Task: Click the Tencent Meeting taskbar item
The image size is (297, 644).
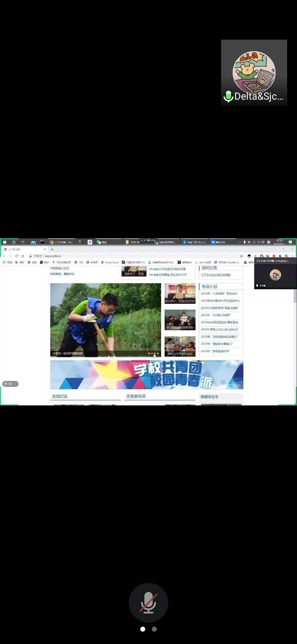Action: click(218, 242)
